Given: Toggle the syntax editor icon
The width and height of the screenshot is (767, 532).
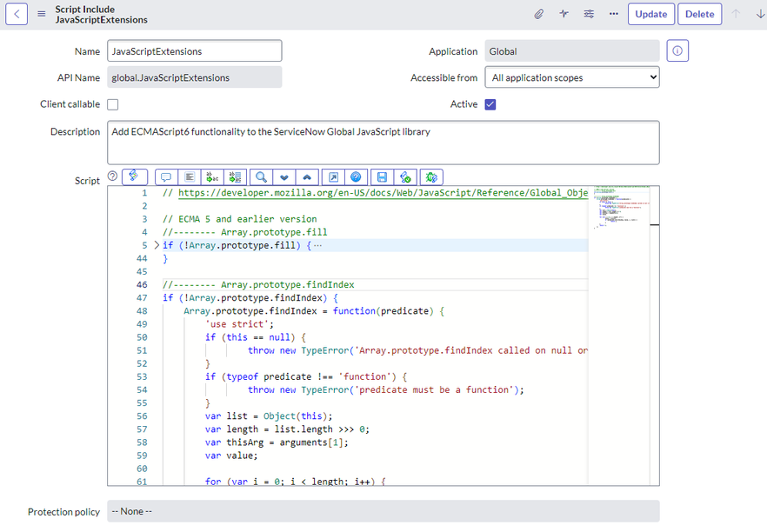Looking at the screenshot, I should point(135,176).
